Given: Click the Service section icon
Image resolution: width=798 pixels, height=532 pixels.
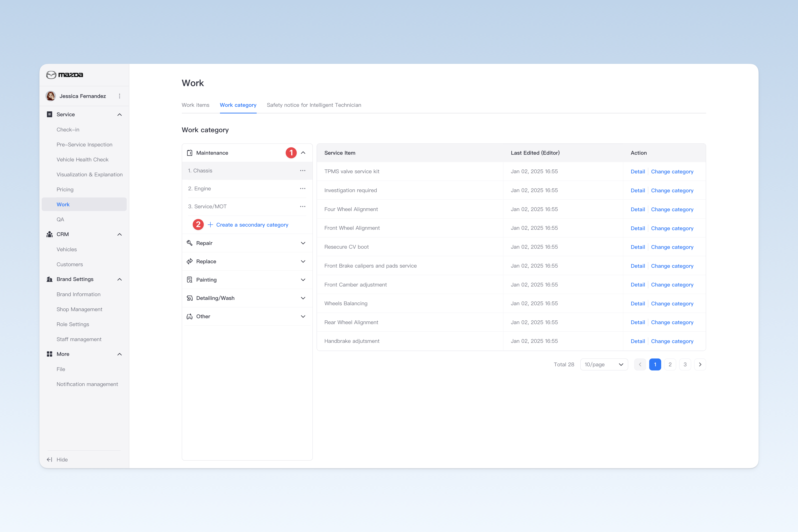Looking at the screenshot, I should [49, 114].
